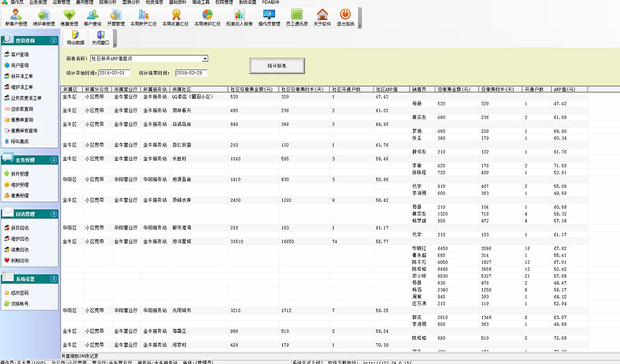Open 维护回访 in 回访管理 panel
Image resolution: width=620 pixels, height=364 pixels.
(16, 239)
